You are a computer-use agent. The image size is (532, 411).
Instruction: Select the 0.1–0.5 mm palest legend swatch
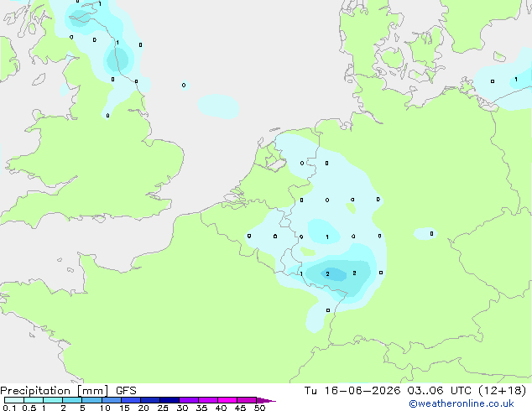tap(14, 400)
